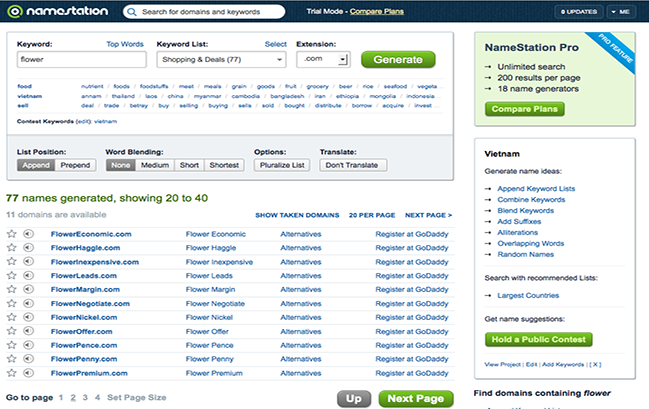Click round arrow icon beside FlowerPenny.com
The width and height of the screenshot is (649, 409).
pos(28,358)
